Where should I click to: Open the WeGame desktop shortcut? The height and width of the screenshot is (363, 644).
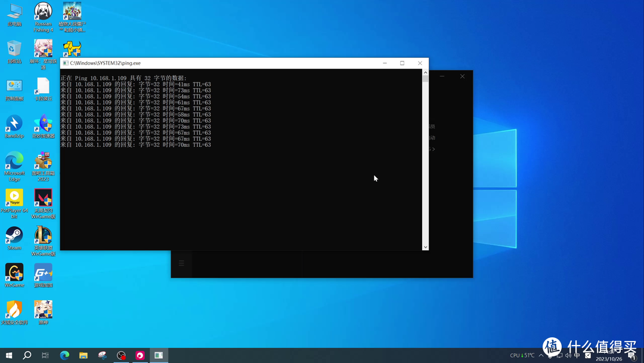(14, 272)
